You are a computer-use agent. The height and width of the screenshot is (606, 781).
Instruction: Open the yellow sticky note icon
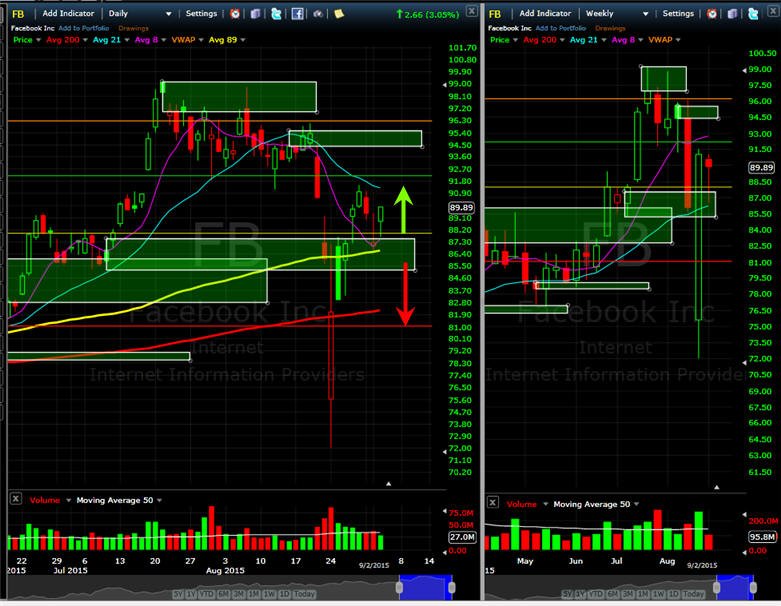pyautogui.click(x=339, y=14)
